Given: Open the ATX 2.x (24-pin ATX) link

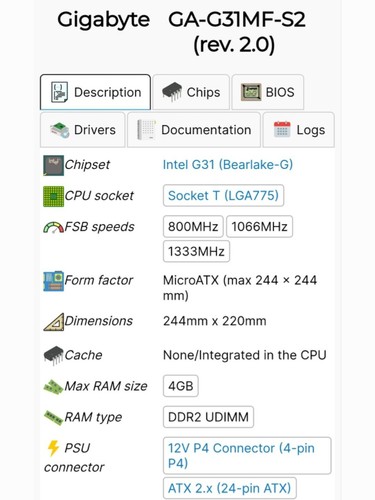Looking at the screenshot, I should [x=230, y=489].
